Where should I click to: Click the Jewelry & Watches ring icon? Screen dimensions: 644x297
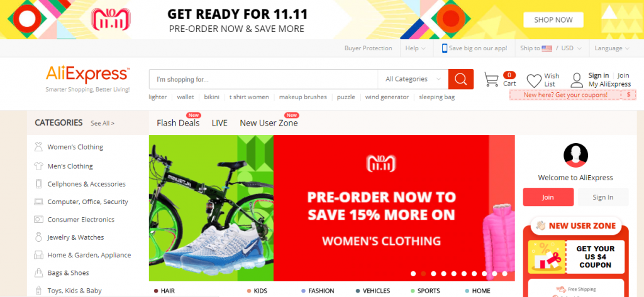[38, 237]
